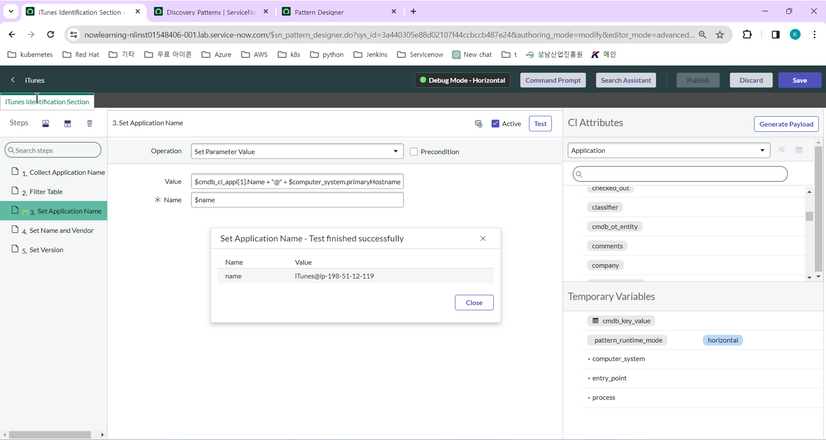Switch to Discovery Patterns browser tab
The image size is (826, 440).
[x=211, y=12]
